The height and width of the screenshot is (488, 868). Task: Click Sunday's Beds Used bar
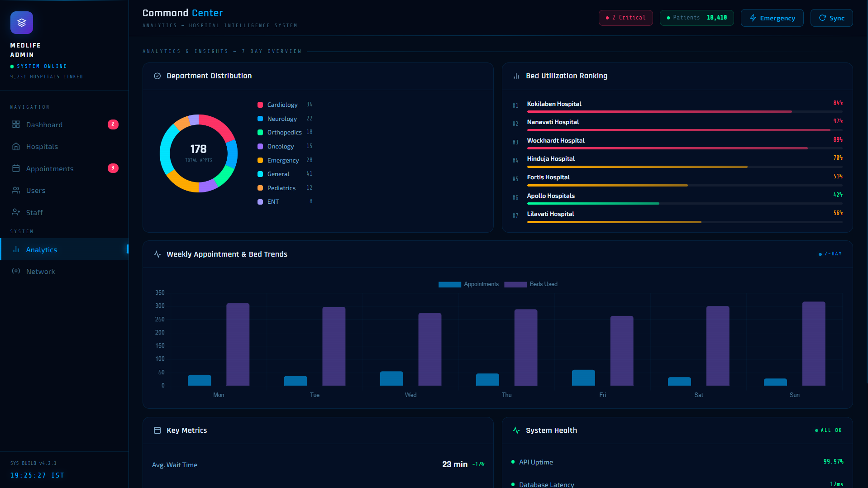(814, 344)
